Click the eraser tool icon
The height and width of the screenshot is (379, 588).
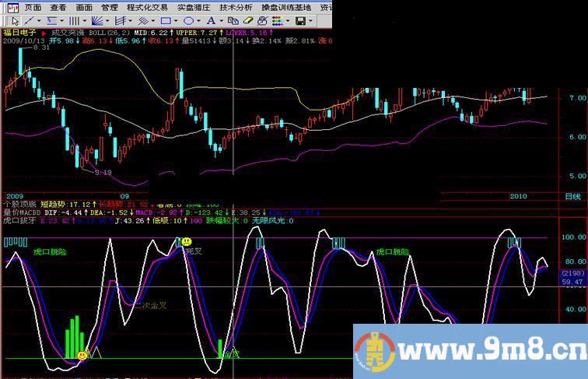pos(247,21)
